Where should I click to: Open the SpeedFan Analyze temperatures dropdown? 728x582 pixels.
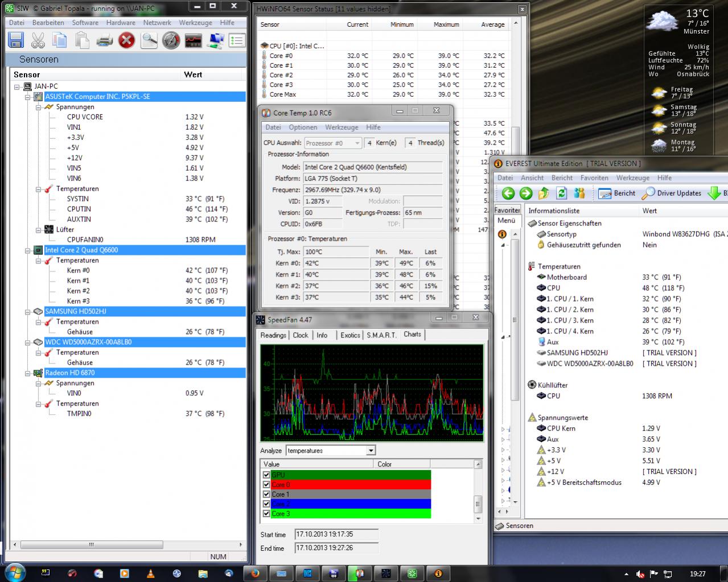(x=371, y=451)
